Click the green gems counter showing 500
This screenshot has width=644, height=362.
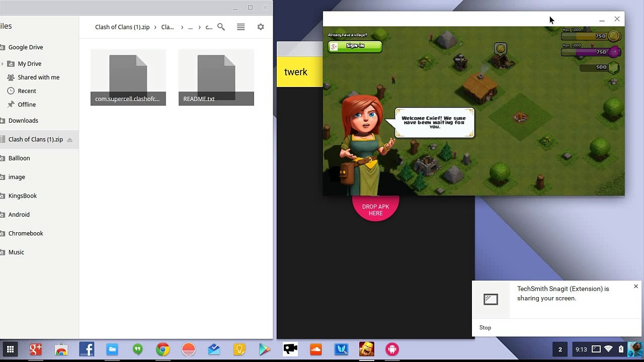click(599, 67)
